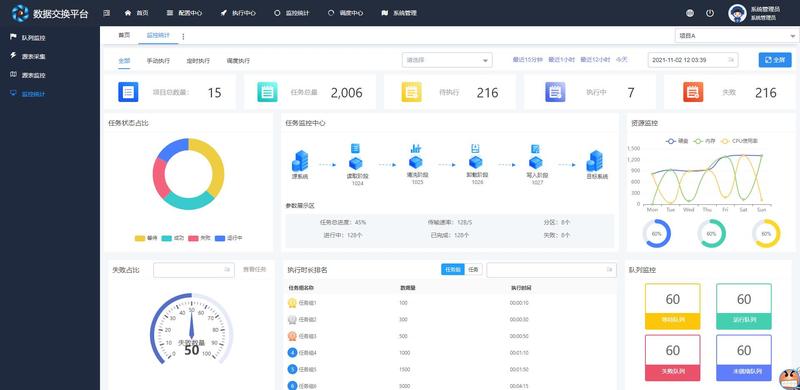Switch ranking view to 任务
Screen dimensions: 800x390
(x=473, y=270)
